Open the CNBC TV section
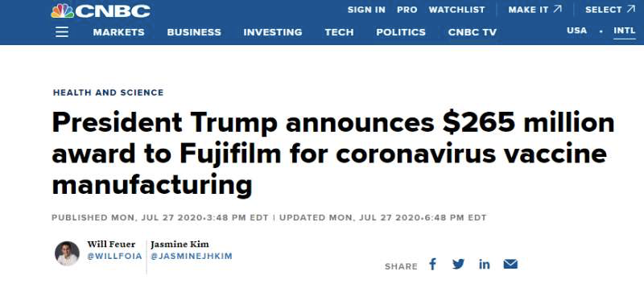 (473, 32)
